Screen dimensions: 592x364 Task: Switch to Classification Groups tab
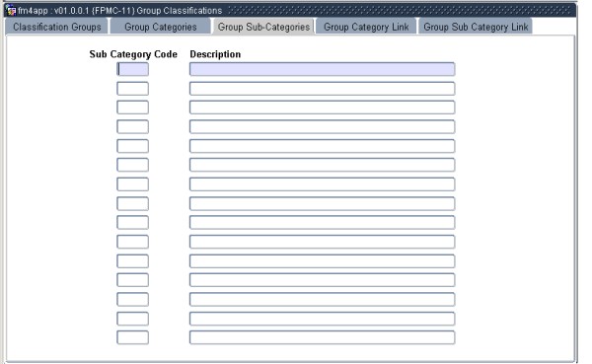click(x=57, y=27)
